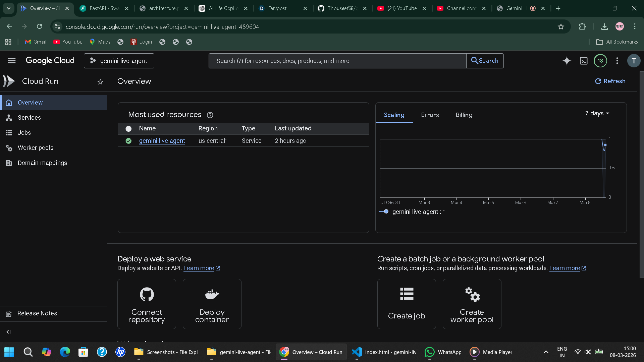Image resolution: width=644 pixels, height=362 pixels.
Task: Open gemini-live-agent project picker
Action: click(119, 61)
